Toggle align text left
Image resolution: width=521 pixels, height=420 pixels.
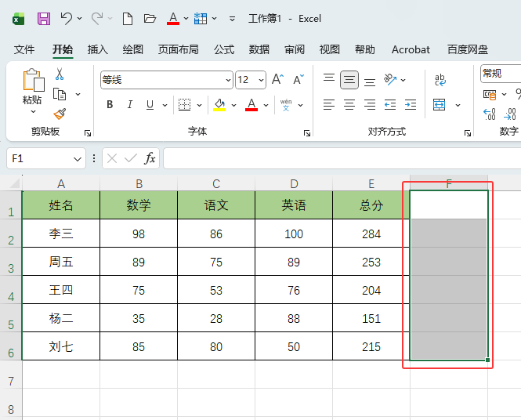click(329, 105)
